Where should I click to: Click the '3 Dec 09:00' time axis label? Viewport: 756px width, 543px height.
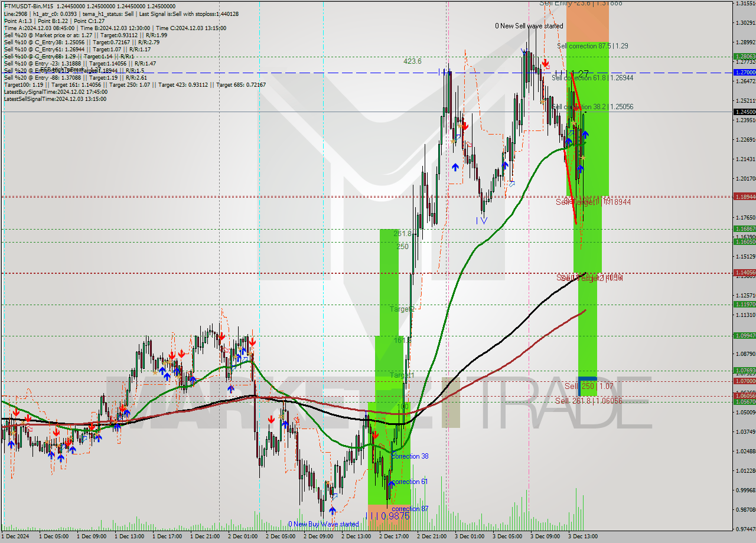coord(545,537)
